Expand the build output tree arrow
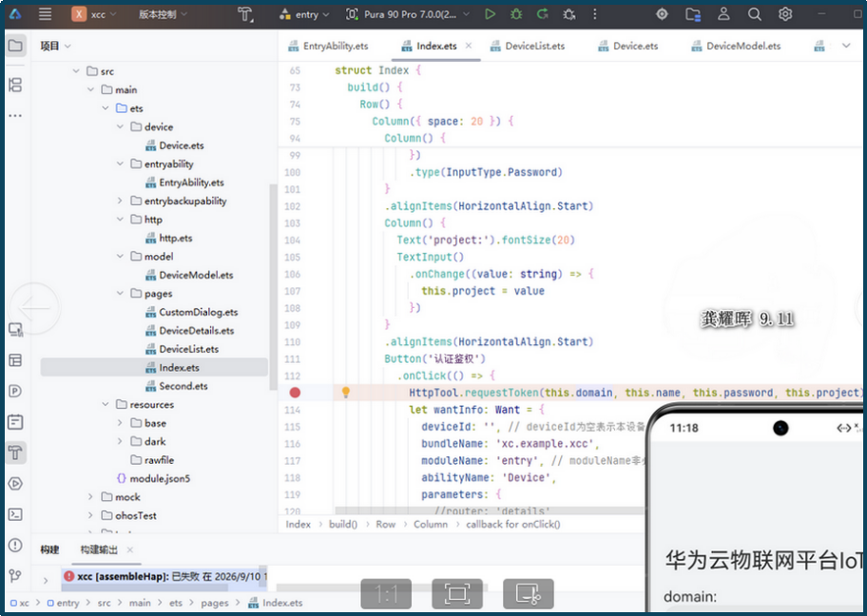 (x=46, y=580)
